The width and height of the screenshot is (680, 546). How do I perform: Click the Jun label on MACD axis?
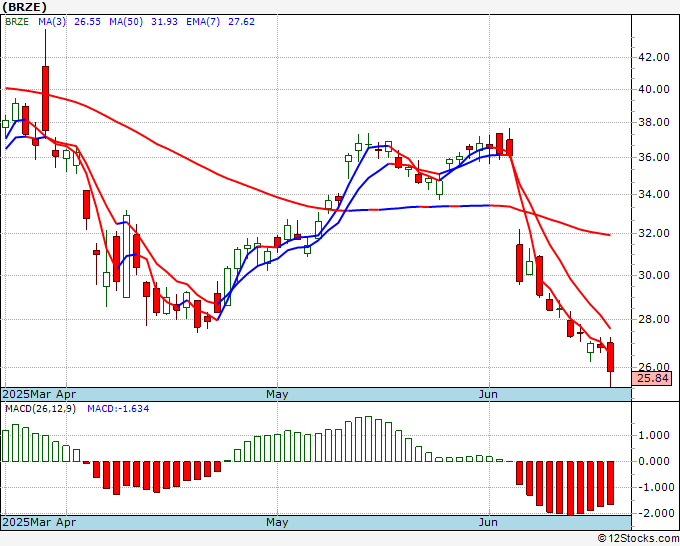[489, 522]
